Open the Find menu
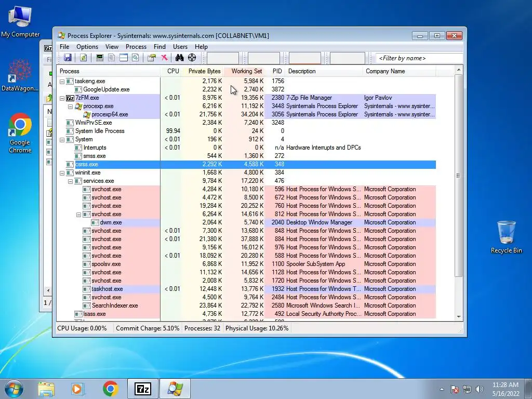 159,47
